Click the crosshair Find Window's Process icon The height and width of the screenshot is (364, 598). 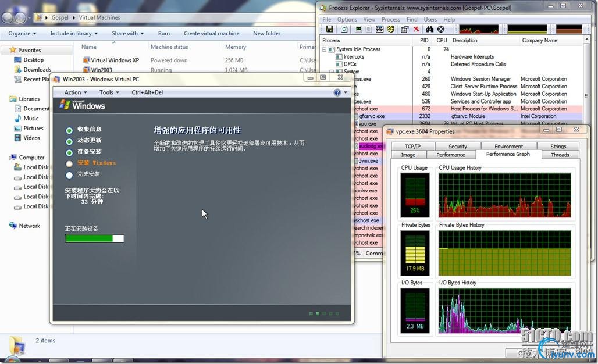[440, 29]
